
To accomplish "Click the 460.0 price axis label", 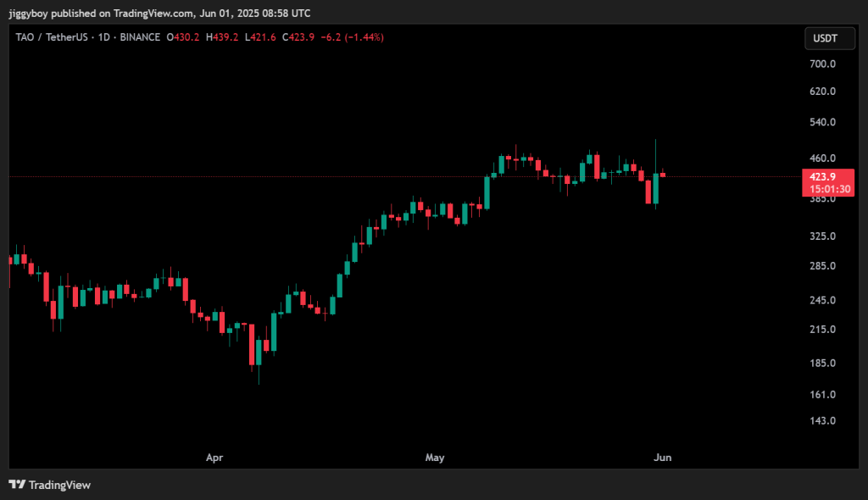I will [822, 158].
